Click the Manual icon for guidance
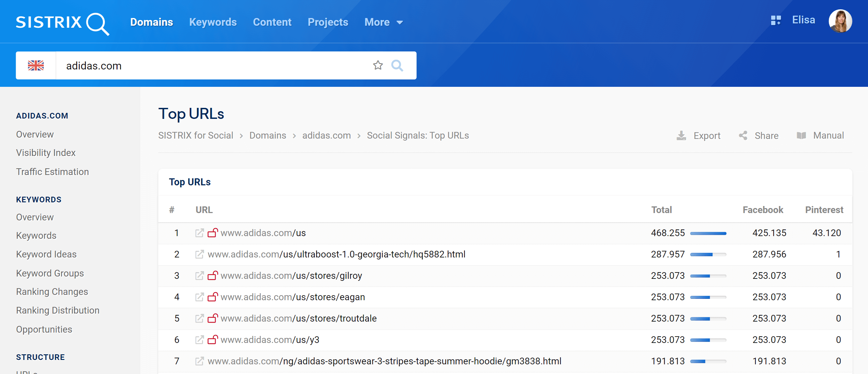 click(x=801, y=135)
